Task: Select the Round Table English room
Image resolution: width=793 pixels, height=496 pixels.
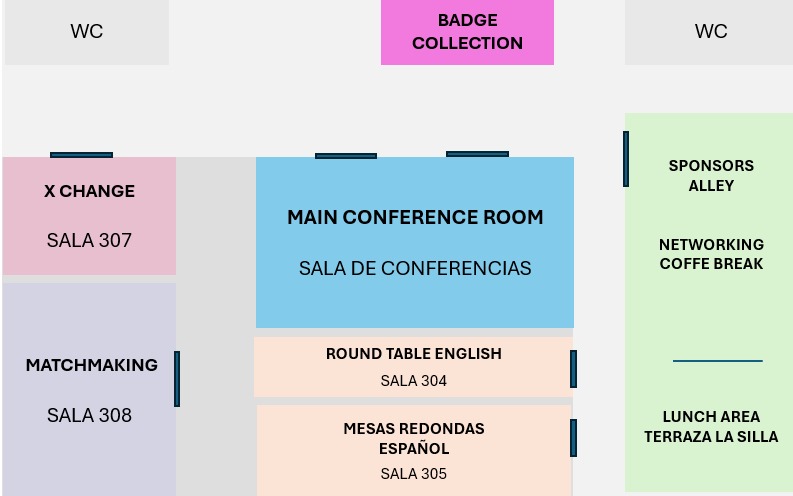Action: click(x=413, y=366)
